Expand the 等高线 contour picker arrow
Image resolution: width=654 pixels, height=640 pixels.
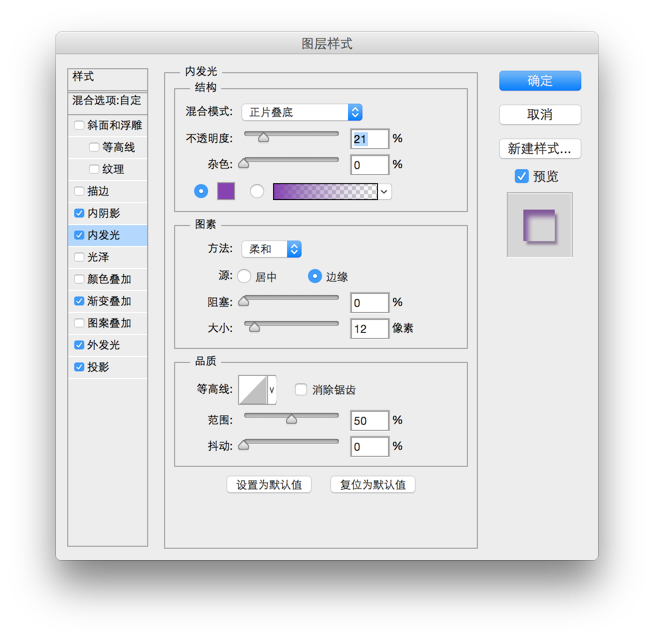pyautogui.click(x=272, y=390)
